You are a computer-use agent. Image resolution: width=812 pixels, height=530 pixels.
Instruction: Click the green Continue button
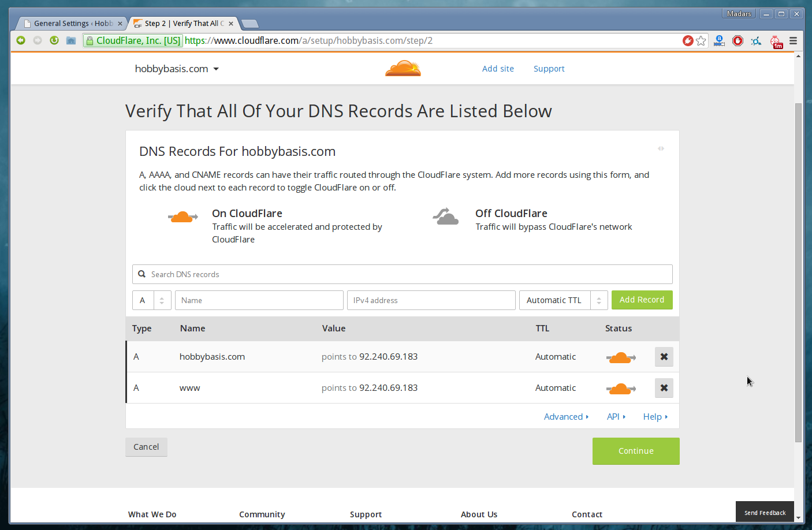[636, 451]
